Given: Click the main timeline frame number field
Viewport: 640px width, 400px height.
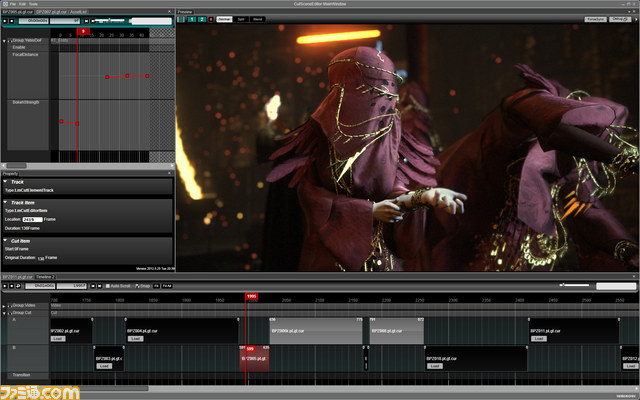Looking at the screenshot, I should click(x=71, y=286).
